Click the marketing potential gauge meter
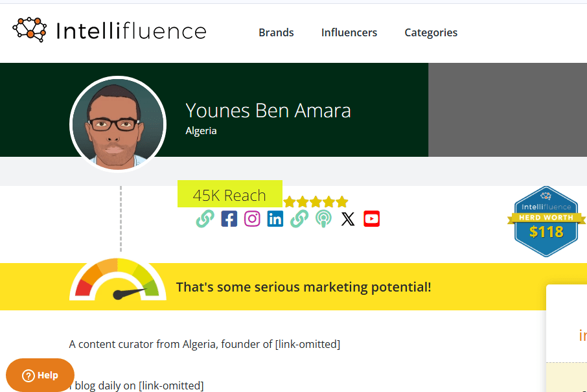Viewport: 587px width, 392px height. [x=118, y=282]
